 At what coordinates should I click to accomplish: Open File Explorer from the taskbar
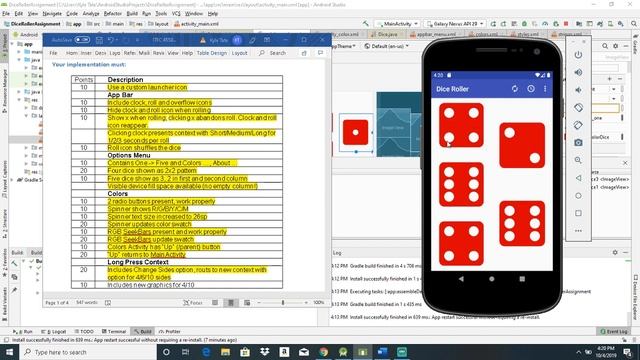coord(225,352)
